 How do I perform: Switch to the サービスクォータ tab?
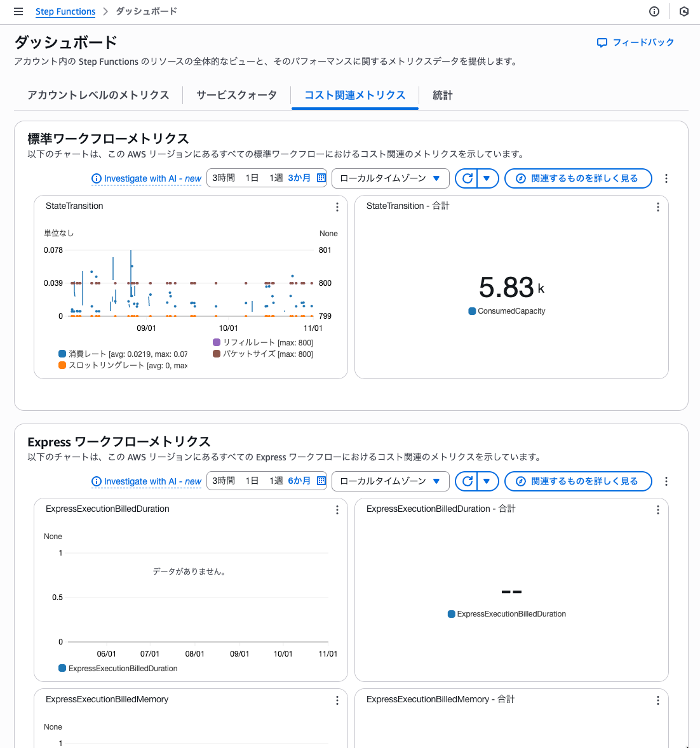tap(236, 95)
